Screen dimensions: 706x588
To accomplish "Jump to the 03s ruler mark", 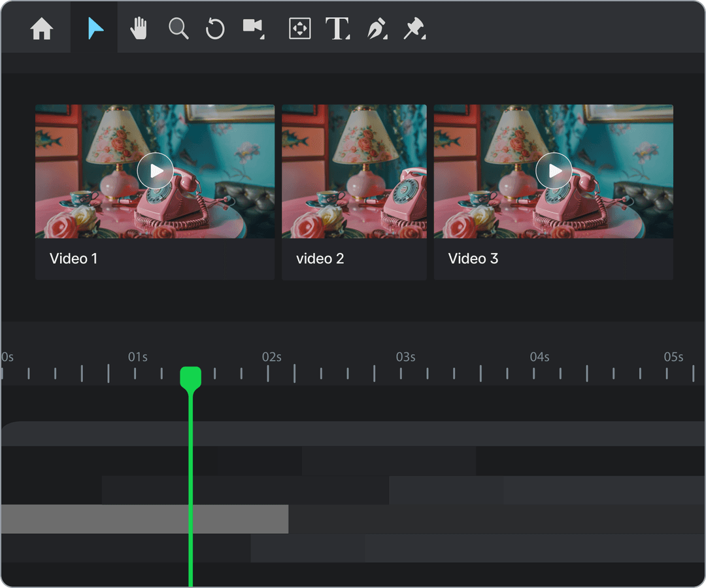I will click(x=405, y=357).
